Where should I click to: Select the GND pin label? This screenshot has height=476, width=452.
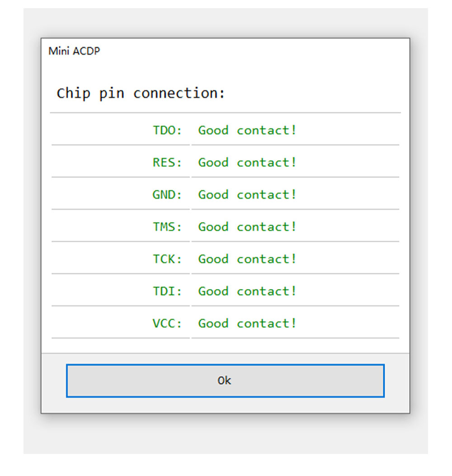167,195
